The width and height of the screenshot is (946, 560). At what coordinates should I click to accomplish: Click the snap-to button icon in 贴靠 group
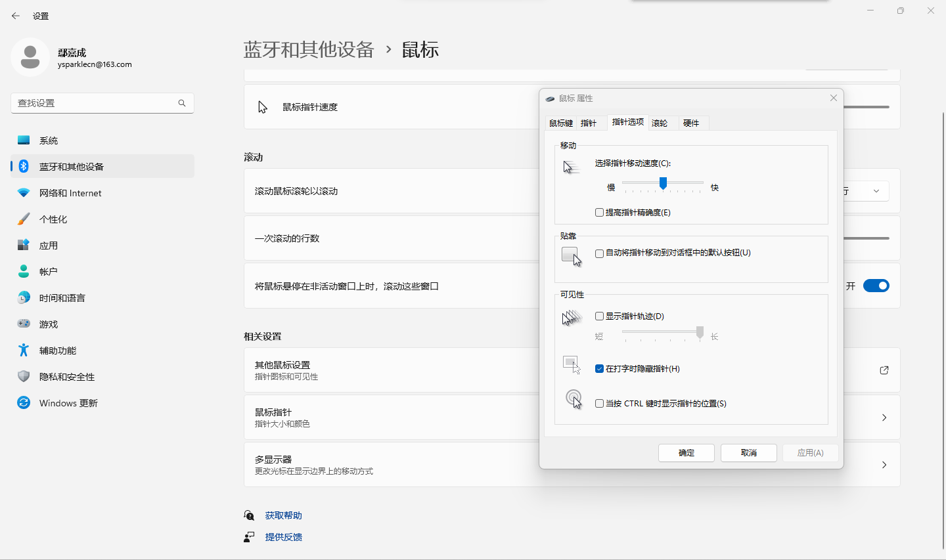tap(572, 257)
